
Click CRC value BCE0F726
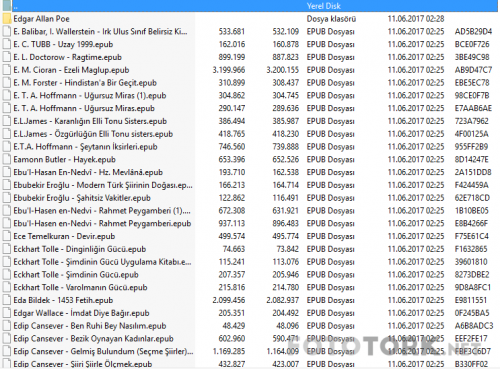[x=472, y=44]
